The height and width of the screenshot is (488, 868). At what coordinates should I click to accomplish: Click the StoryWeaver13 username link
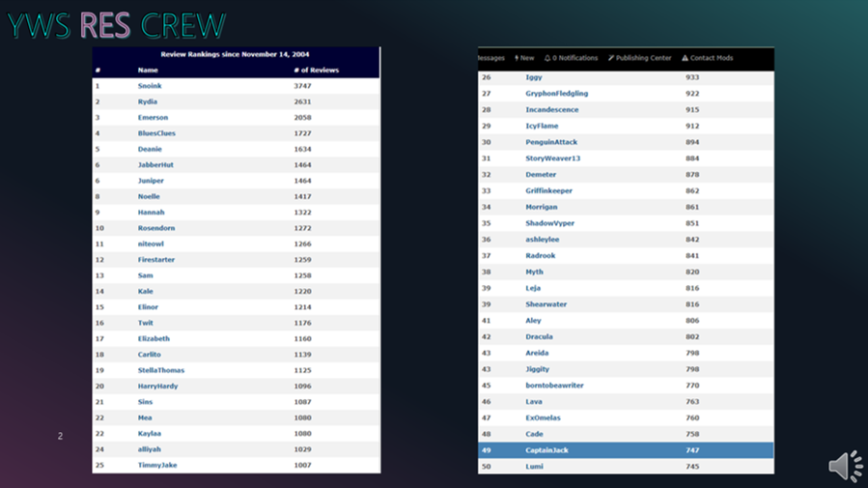pos(552,158)
